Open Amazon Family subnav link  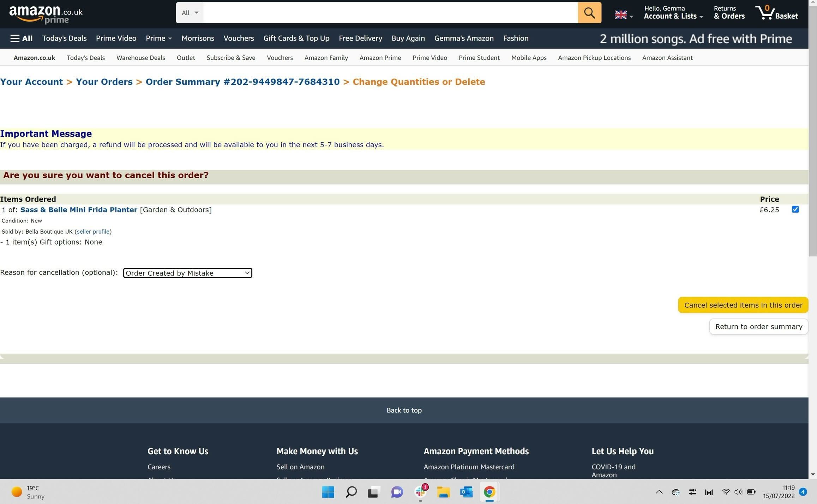pos(326,58)
